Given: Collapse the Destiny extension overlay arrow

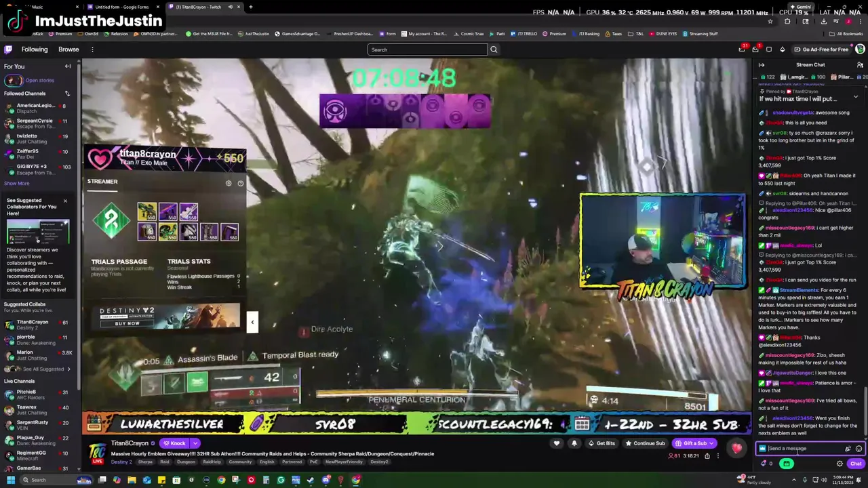Looking at the screenshot, I should click(x=252, y=323).
